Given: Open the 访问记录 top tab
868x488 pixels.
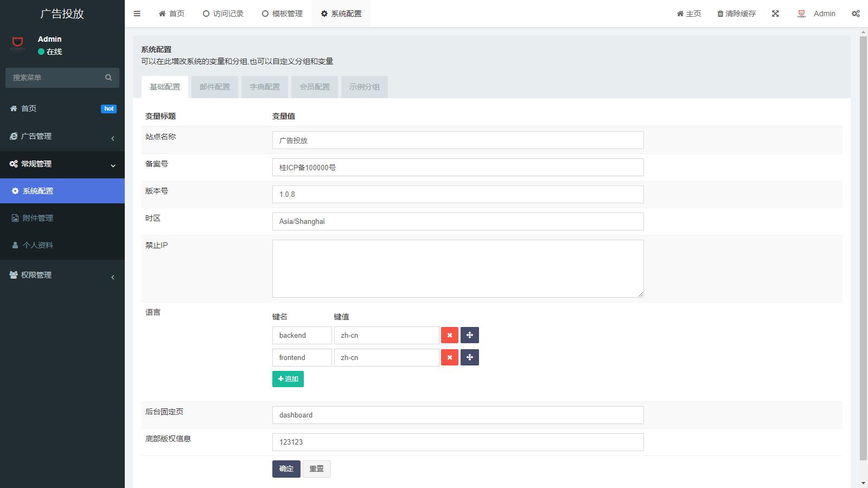Looking at the screenshot, I should [x=223, y=14].
